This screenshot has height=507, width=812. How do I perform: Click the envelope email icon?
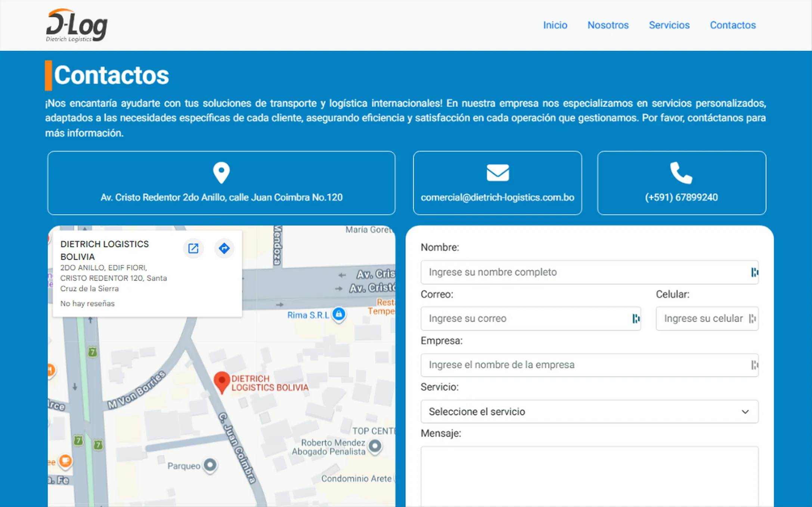click(x=498, y=173)
